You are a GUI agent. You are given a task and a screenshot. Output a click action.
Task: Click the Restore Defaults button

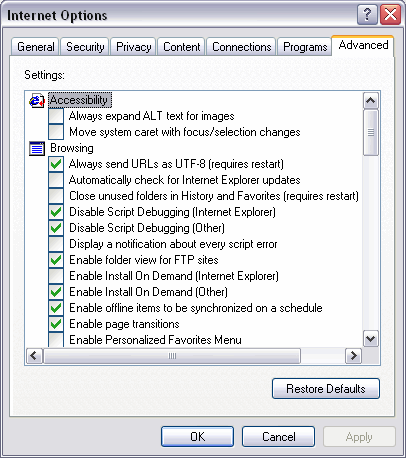click(x=326, y=389)
